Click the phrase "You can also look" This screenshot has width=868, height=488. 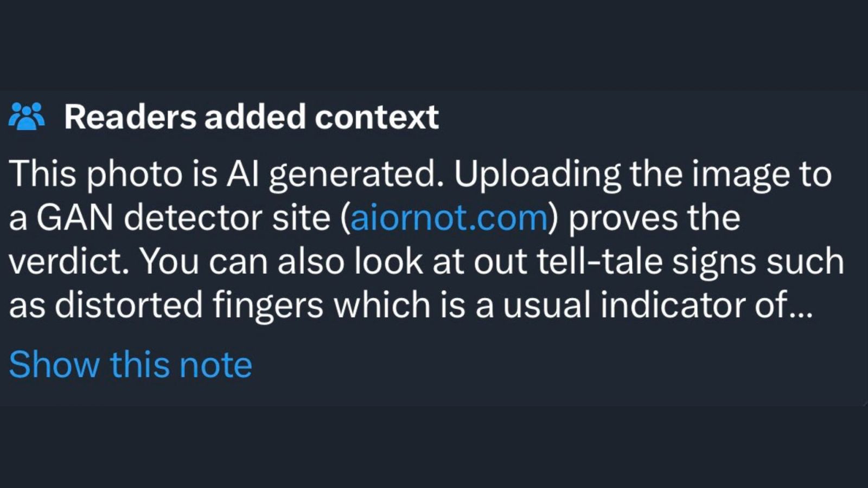(x=282, y=262)
